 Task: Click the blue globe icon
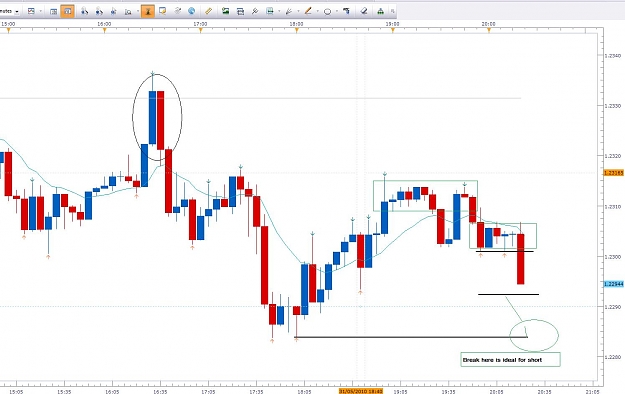click(x=191, y=11)
